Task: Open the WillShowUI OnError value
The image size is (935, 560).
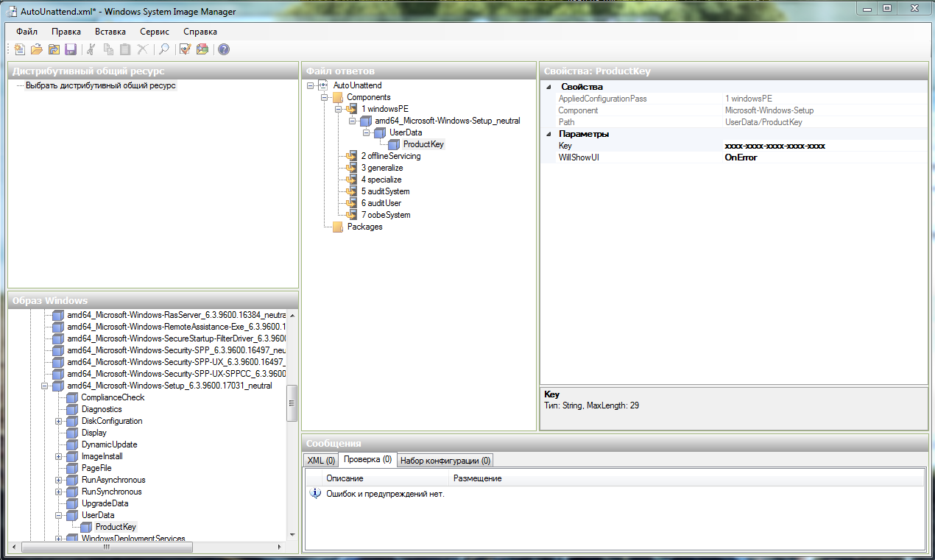Action: (825, 157)
